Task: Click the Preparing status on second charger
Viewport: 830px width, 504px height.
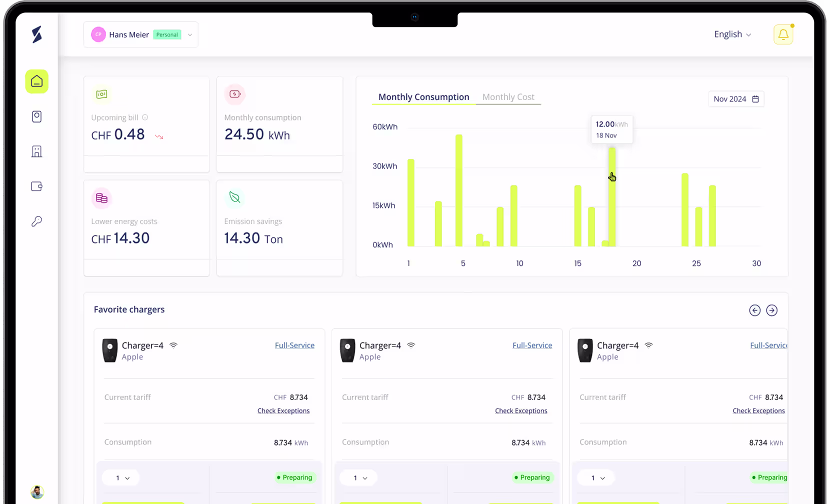Action: click(x=532, y=477)
